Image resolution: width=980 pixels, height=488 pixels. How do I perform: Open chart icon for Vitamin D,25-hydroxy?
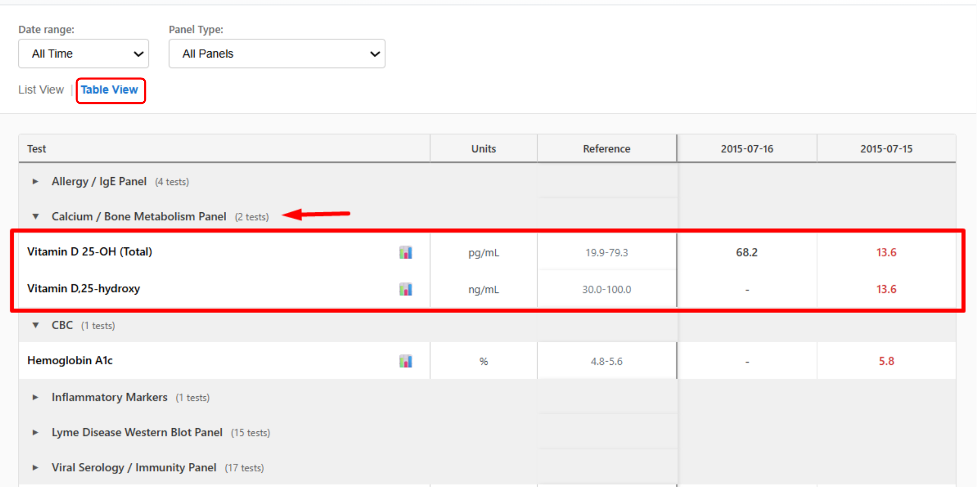pyautogui.click(x=405, y=289)
